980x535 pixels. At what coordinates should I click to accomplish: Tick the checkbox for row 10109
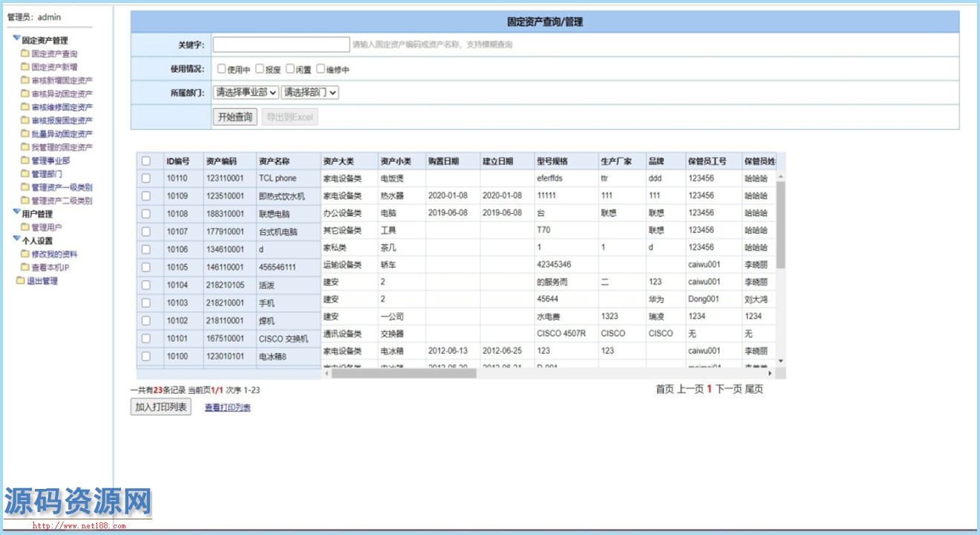pyautogui.click(x=146, y=196)
